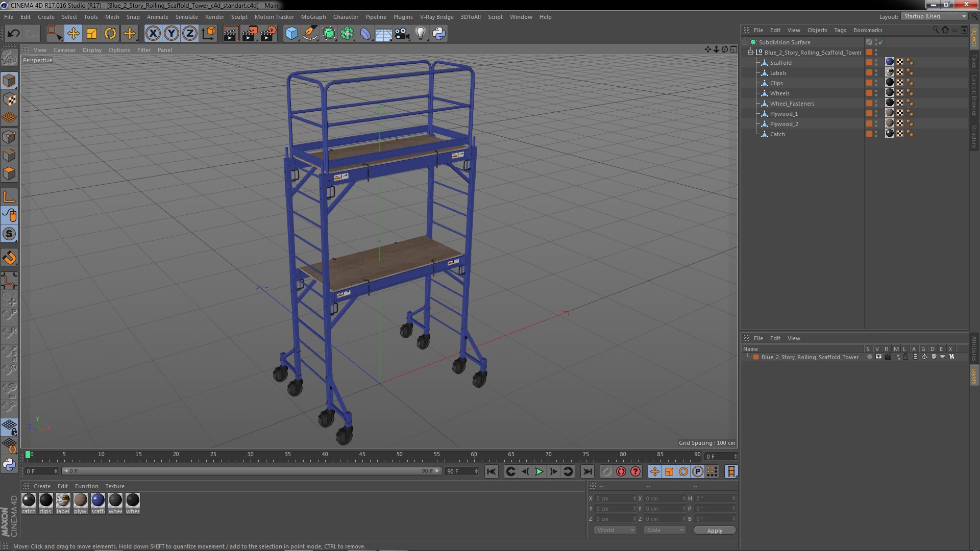This screenshot has height=551, width=980.
Task: Open the Scale mode dropdown
Action: (x=665, y=530)
